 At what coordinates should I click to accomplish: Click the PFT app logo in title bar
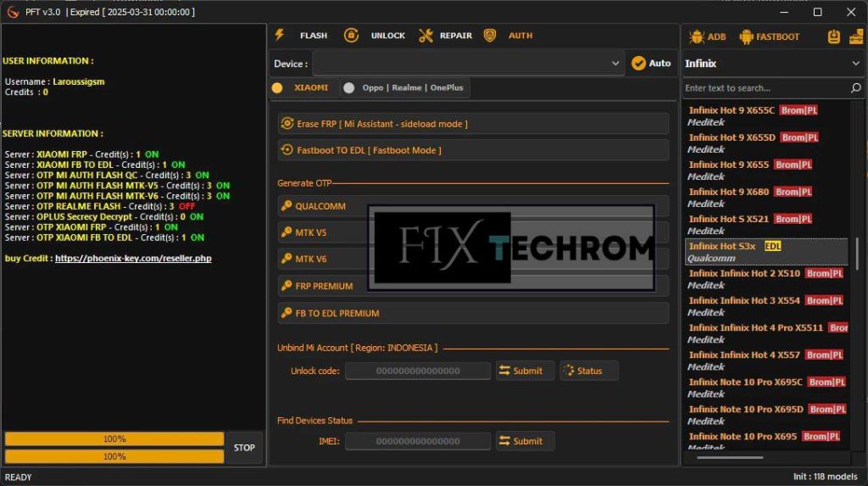(x=13, y=12)
